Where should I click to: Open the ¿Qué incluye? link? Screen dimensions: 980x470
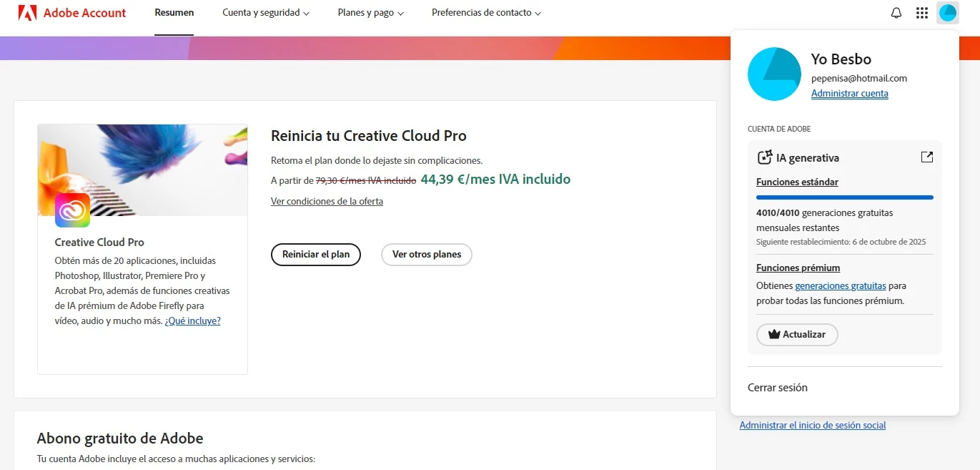[x=192, y=320]
